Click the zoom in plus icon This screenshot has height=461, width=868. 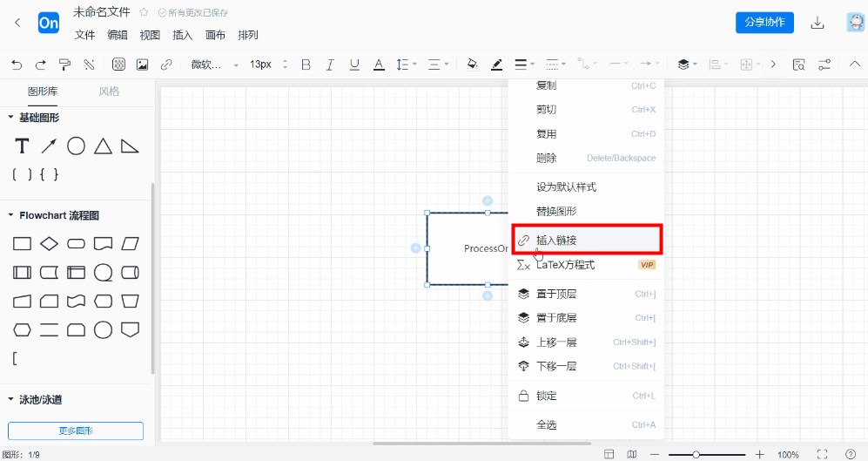tap(759, 454)
